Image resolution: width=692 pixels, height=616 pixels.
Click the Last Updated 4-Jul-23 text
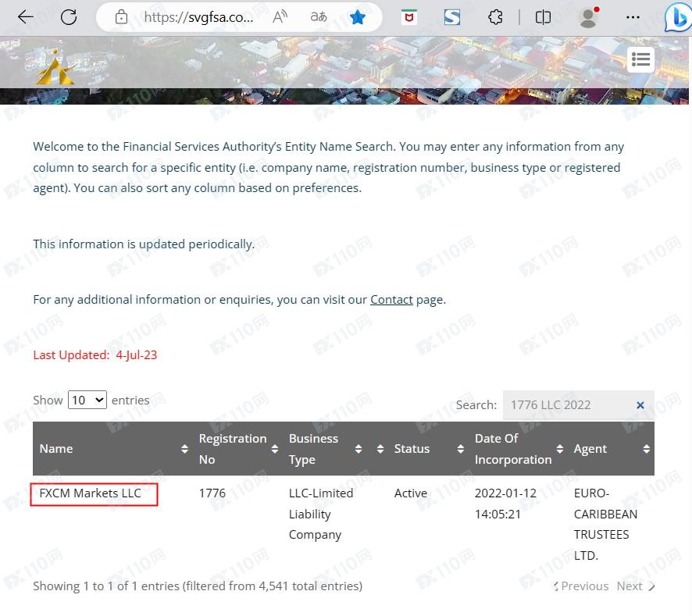(x=95, y=355)
